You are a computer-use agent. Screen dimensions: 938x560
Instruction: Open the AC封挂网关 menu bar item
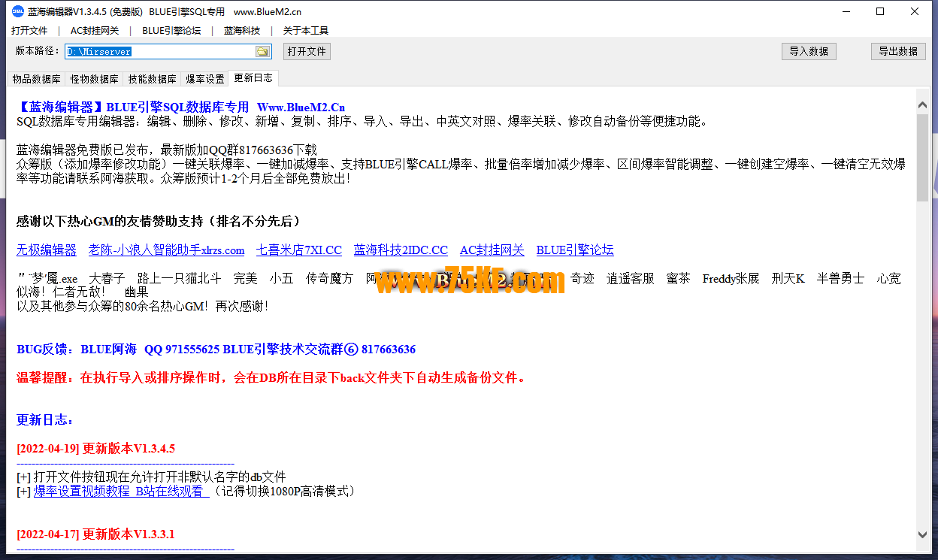[x=95, y=31]
